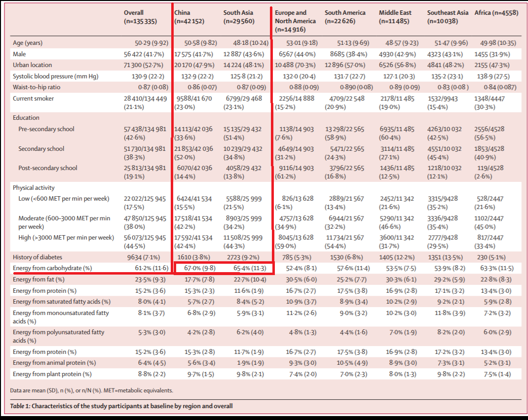Select the Current smoker row label

(x=33, y=99)
